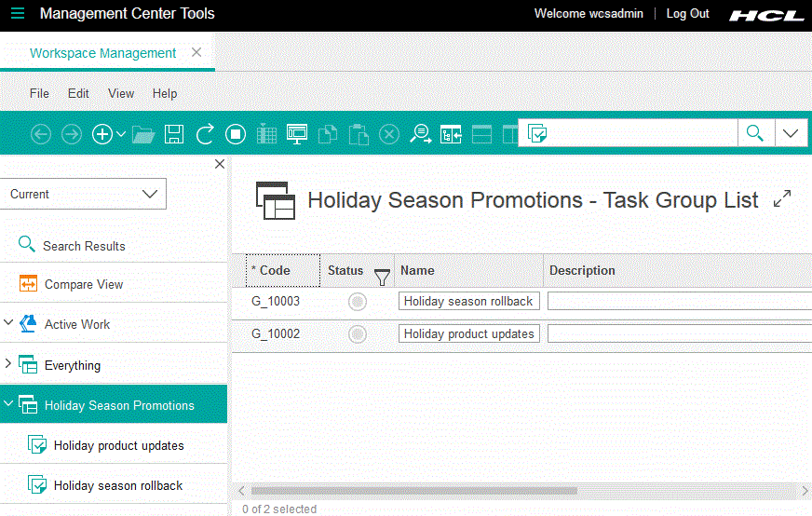812x516 pixels.
Task: Select Holiday Season Promotions tree item
Action: (x=119, y=405)
